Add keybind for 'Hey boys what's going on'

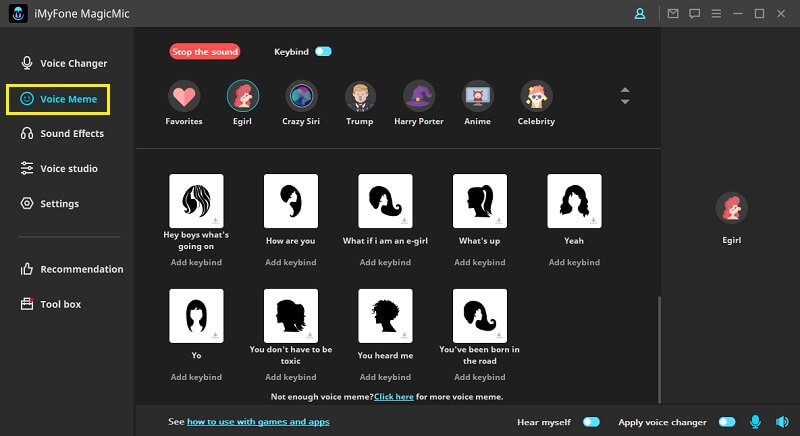pos(196,262)
